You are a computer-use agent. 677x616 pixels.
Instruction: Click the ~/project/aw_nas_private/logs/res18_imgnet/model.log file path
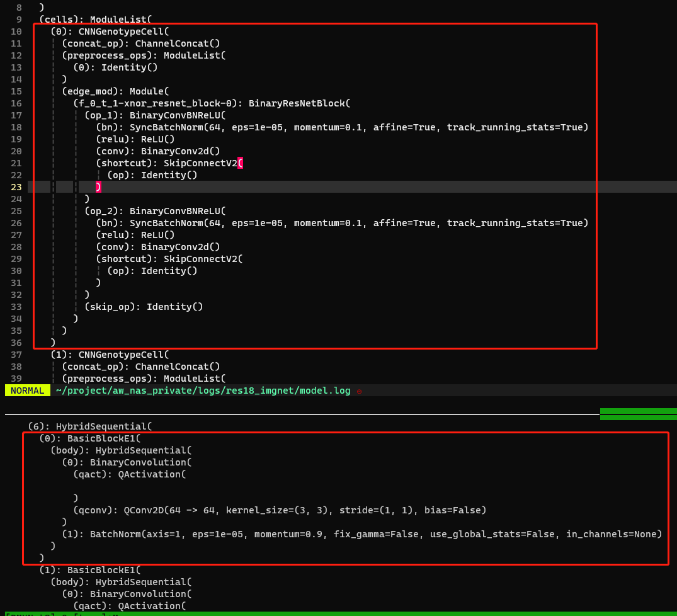point(203,391)
